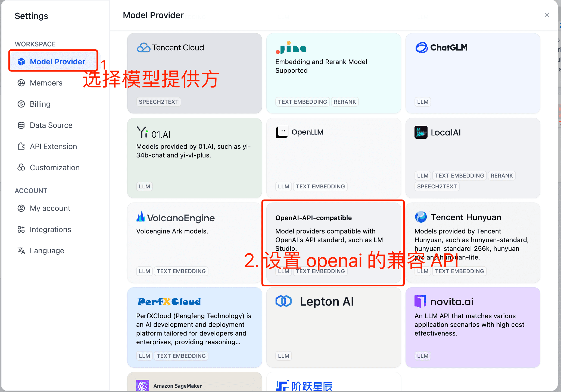
Task: Click the SPEECH2TEXT tag on LocalAI card
Action: pyautogui.click(x=437, y=186)
